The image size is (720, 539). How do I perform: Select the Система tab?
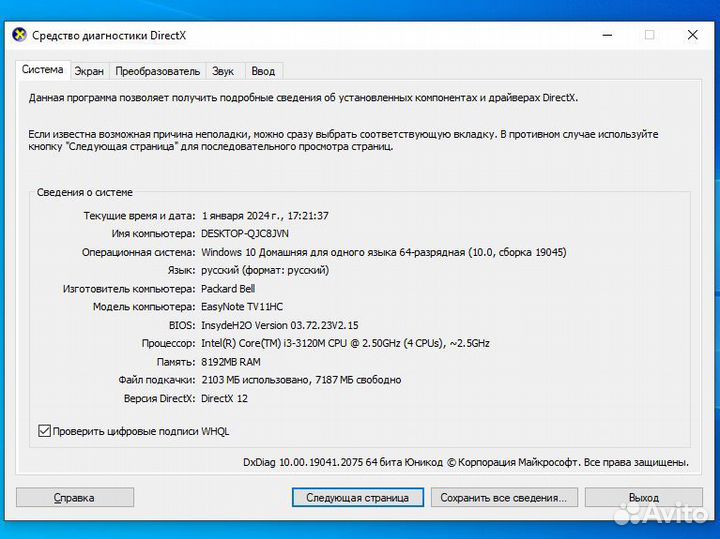43,70
